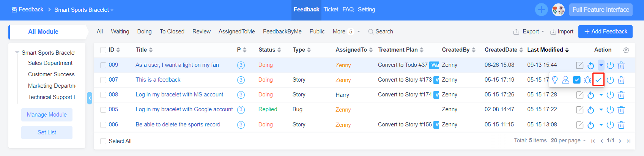The image size is (644, 156).
Task: Collapse the sidebar using the handle
Action: pos(90,98)
